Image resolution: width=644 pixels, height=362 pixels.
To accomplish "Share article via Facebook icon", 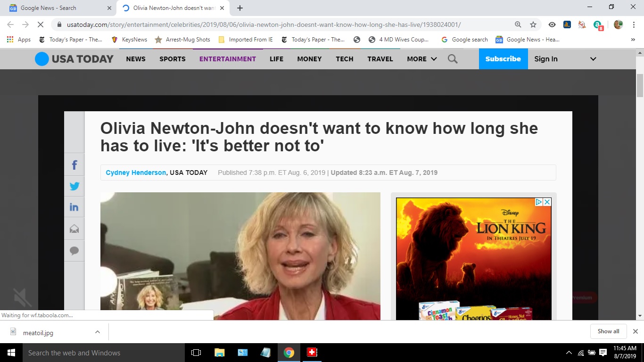I will (x=74, y=165).
